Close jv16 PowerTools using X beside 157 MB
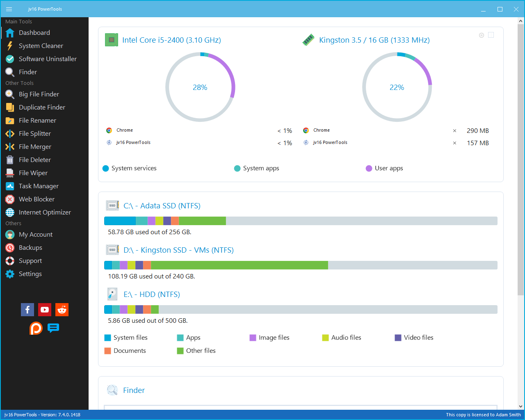The height and width of the screenshot is (420, 525). tap(454, 143)
